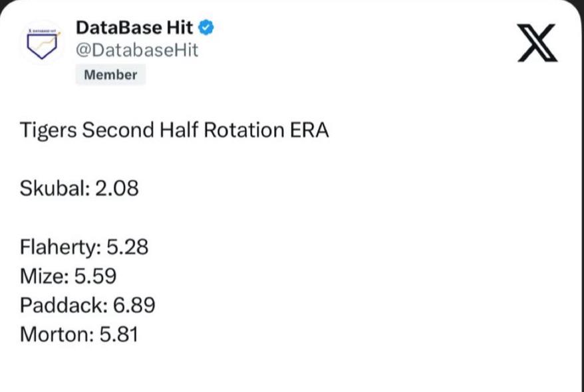This screenshot has height=392, width=584.
Task: Select the word Half in the headline
Action: point(179,130)
